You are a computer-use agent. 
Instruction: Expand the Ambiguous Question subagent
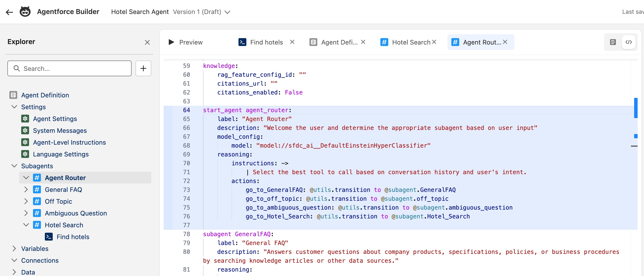point(26,213)
